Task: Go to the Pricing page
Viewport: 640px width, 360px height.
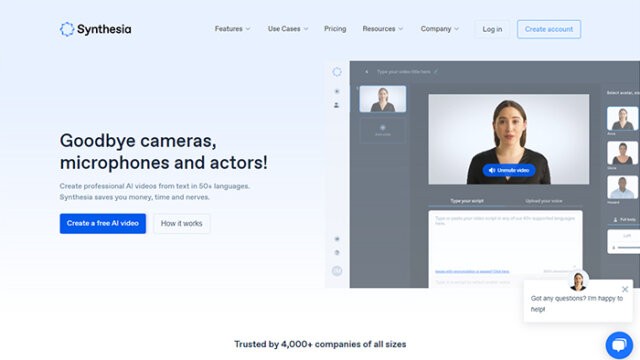Action: coord(335,29)
